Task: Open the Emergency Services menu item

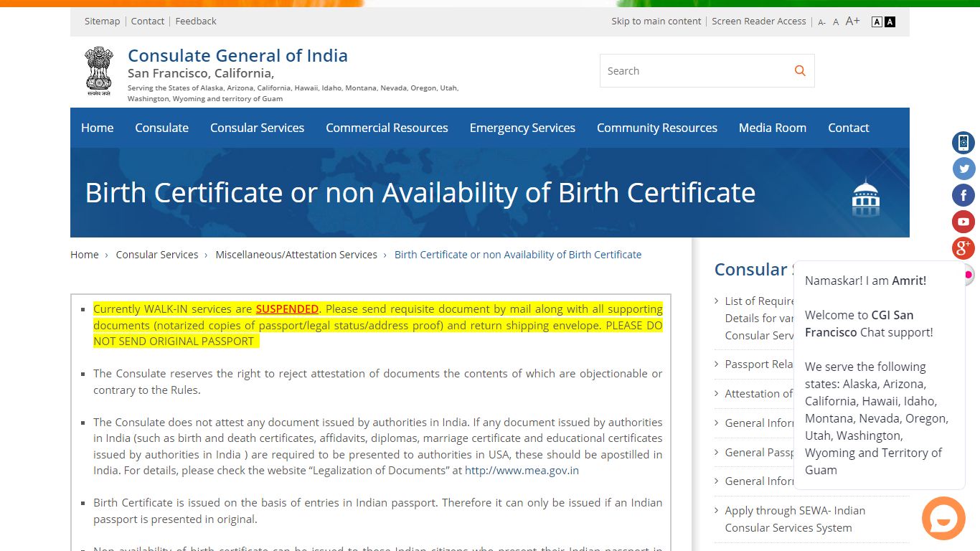Action: pyautogui.click(x=522, y=128)
